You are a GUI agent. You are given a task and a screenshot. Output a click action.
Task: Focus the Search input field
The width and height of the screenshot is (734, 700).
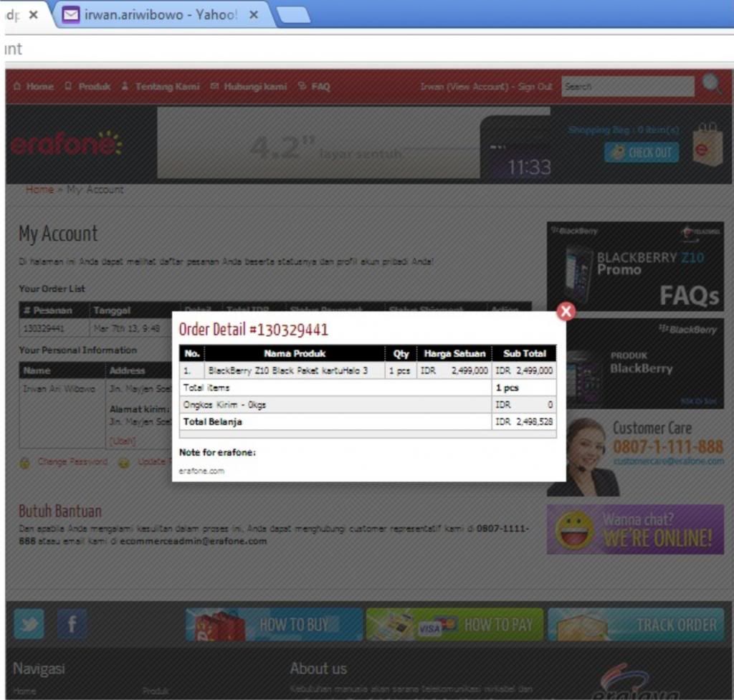(628, 87)
